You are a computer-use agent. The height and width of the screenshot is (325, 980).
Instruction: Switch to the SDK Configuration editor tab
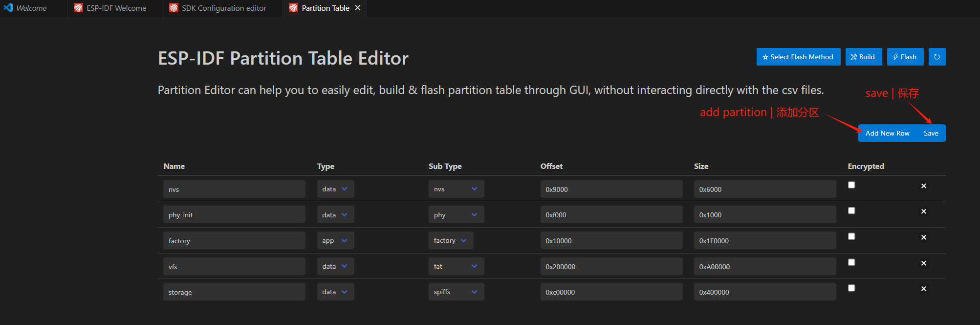click(x=223, y=8)
